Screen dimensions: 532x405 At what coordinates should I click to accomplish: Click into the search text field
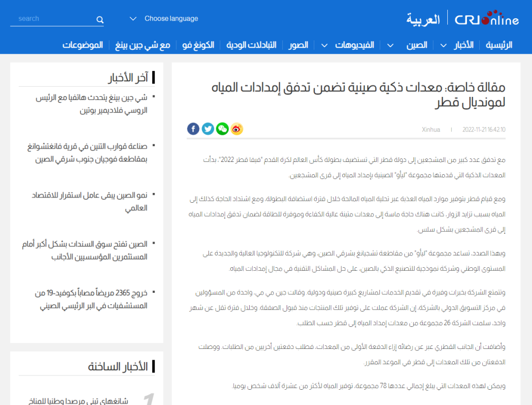(x=52, y=19)
